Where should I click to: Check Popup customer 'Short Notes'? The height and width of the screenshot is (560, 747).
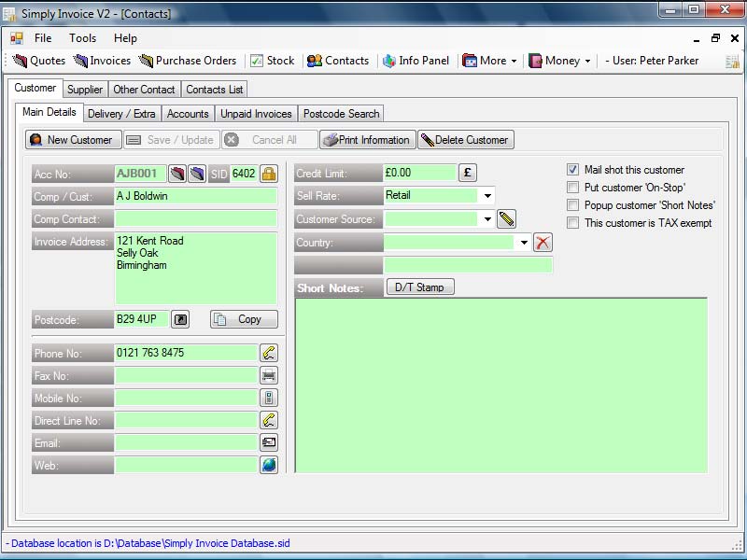572,204
